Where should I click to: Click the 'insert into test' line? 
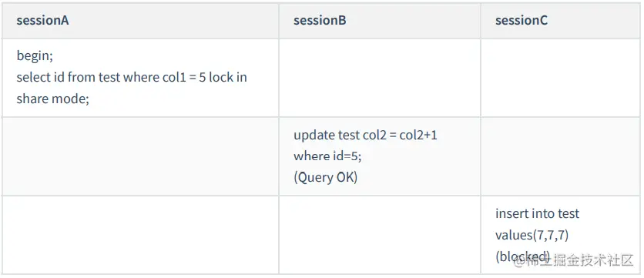(537, 213)
